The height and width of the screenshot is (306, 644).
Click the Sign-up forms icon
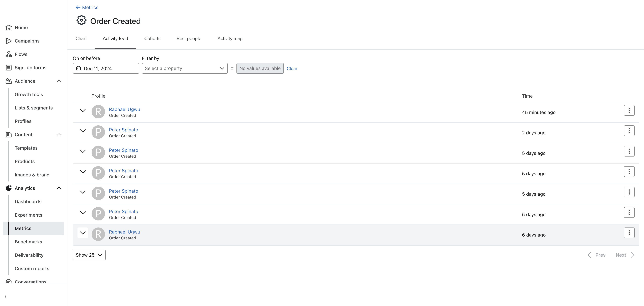coord(9,67)
